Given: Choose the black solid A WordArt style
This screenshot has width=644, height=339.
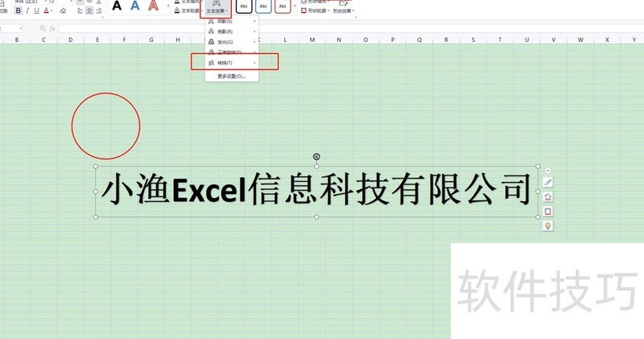Looking at the screenshot, I should coord(117,6).
